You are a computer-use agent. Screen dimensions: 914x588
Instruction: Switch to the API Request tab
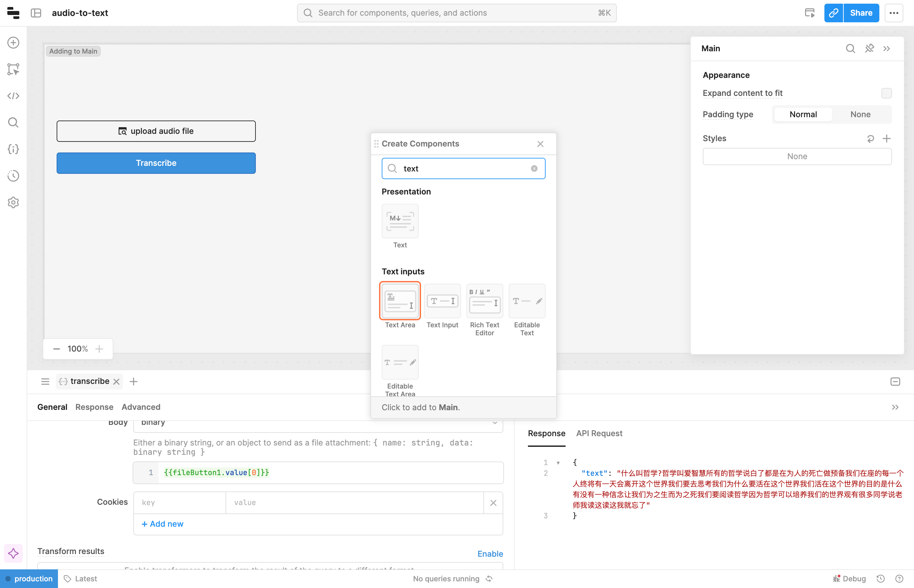tap(599, 434)
